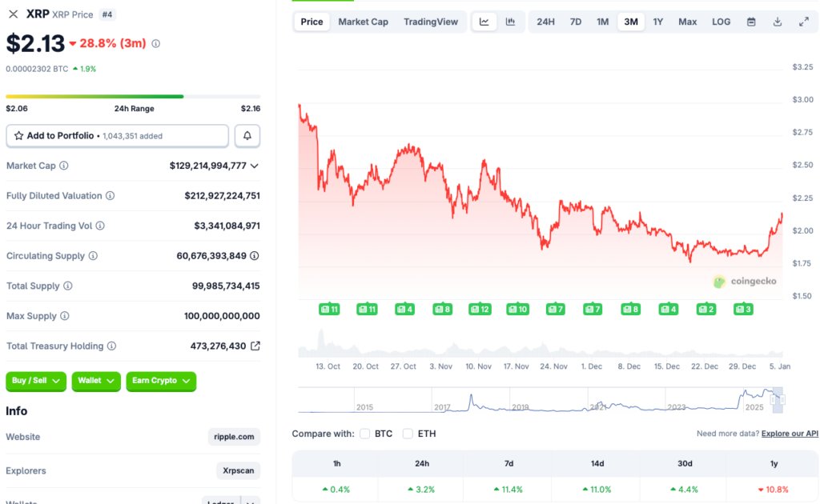The image size is (820, 504).
Task: Open the Wallet dropdown menu
Action: tap(95, 382)
